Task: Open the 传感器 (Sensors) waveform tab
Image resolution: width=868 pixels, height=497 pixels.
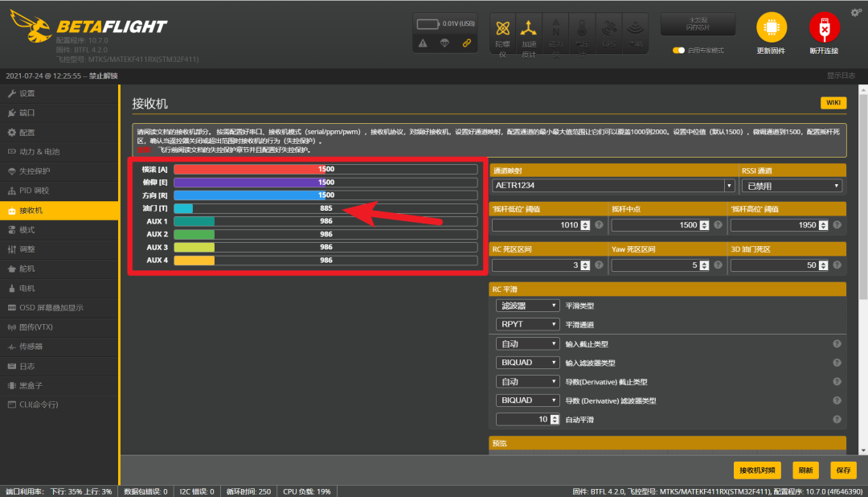Action: pyautogui.click(x=59, y=347)
